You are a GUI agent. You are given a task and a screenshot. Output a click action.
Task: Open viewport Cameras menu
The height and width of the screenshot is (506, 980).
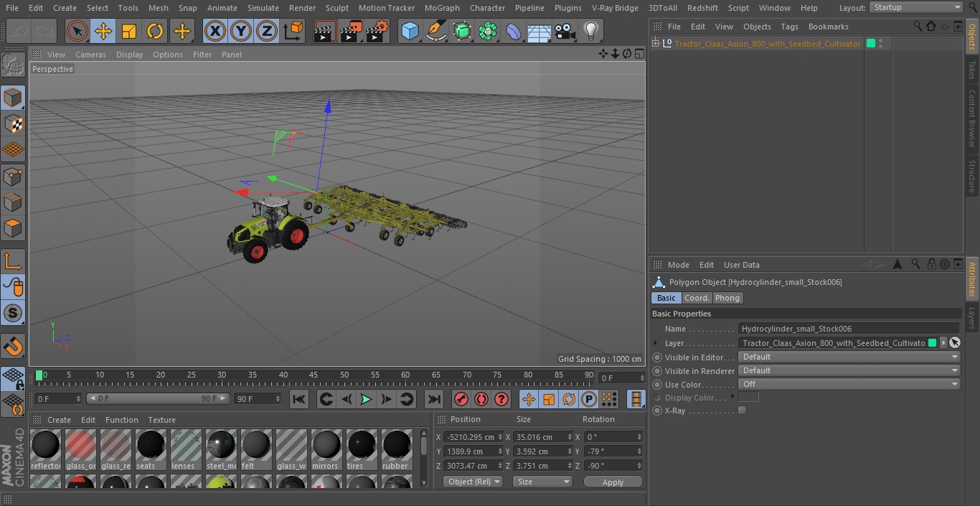click(90, 55)
